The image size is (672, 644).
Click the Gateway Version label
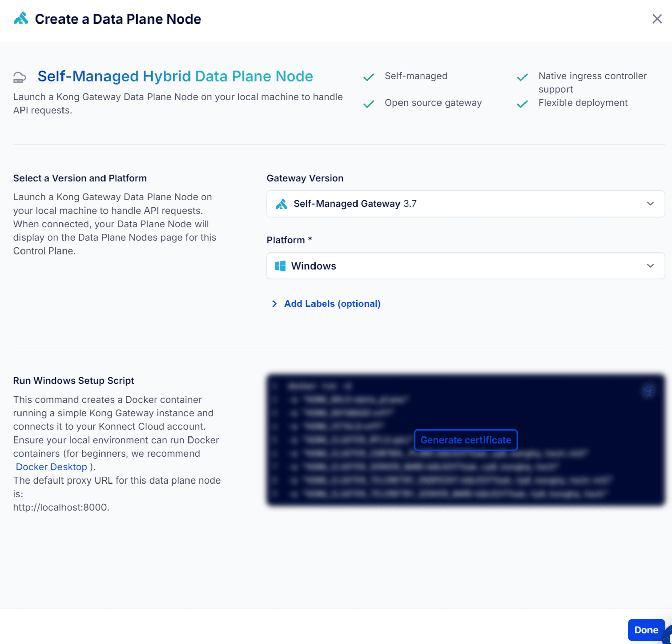pyautogui.click(x=305, y=178)
